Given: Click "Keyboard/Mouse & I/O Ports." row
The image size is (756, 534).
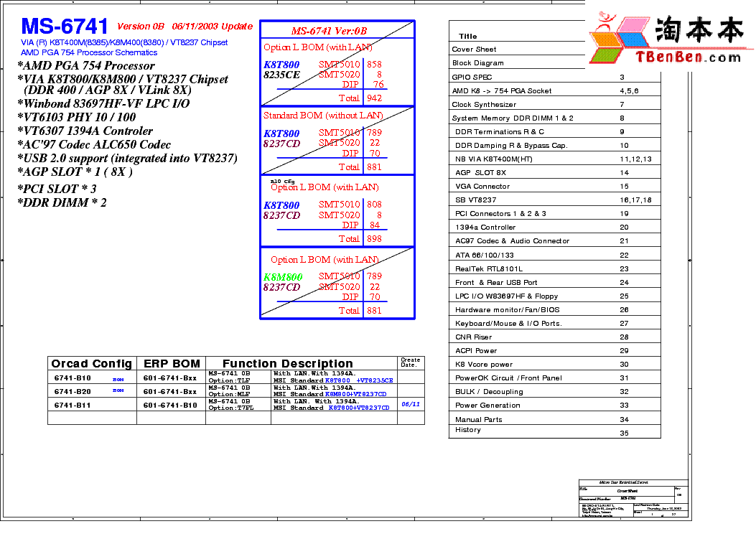Looking at the screenshot, I should pos(554,324).
